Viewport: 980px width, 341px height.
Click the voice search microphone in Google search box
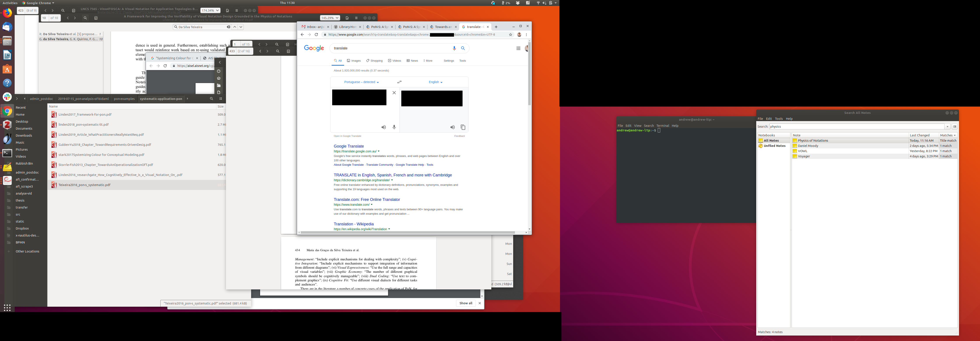[x=454, y=48]
